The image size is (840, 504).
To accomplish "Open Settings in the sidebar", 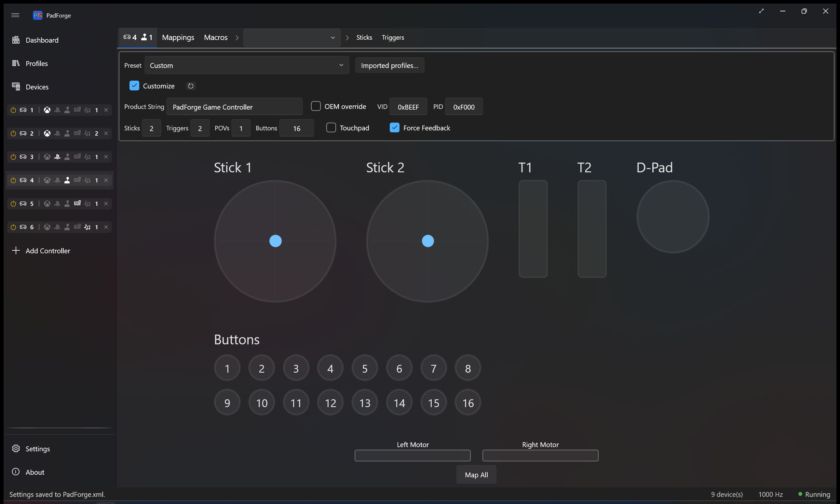I will click(x=60, y=449).
